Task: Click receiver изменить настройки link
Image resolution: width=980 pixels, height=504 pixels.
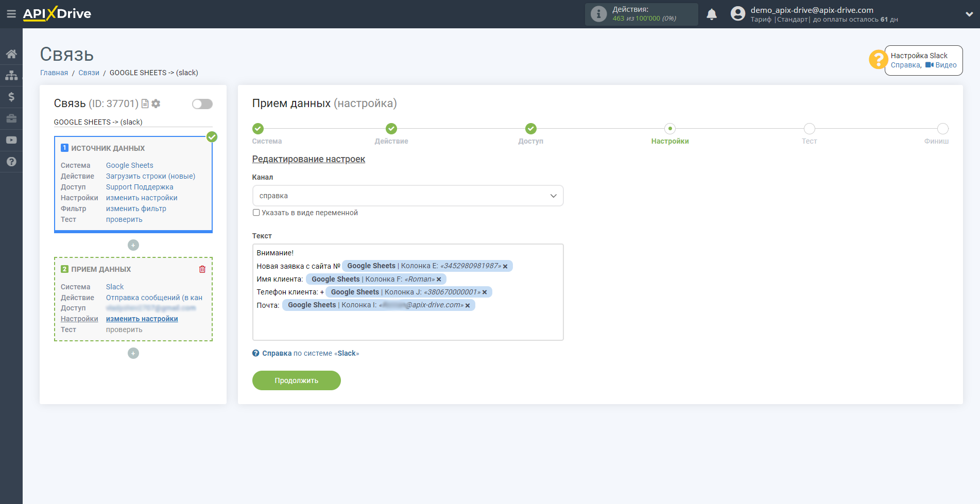Action: click(142, 319)
